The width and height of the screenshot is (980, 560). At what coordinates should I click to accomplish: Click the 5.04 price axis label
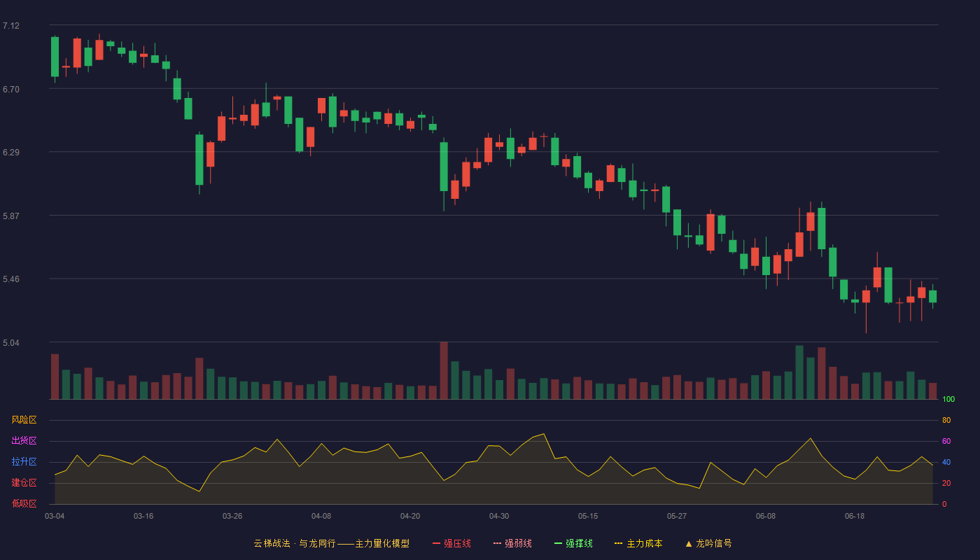click(x=11, y=343)
